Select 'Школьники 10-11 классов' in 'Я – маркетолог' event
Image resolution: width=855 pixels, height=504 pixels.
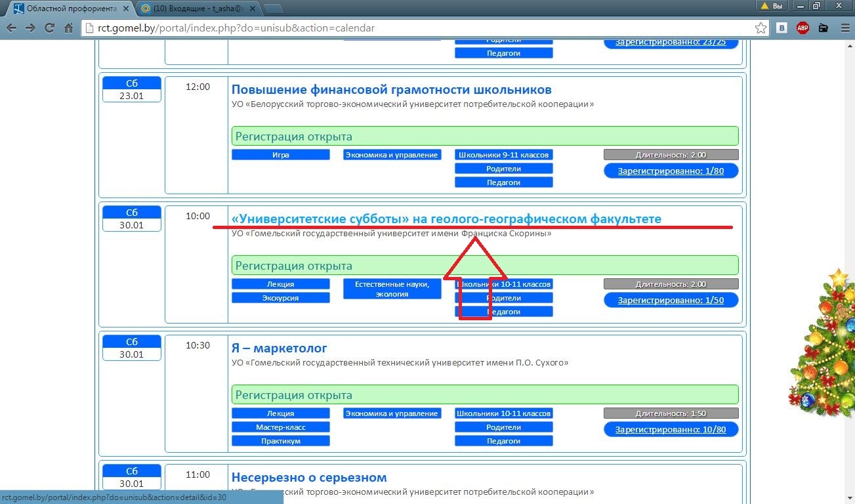[x=504, y=413]
